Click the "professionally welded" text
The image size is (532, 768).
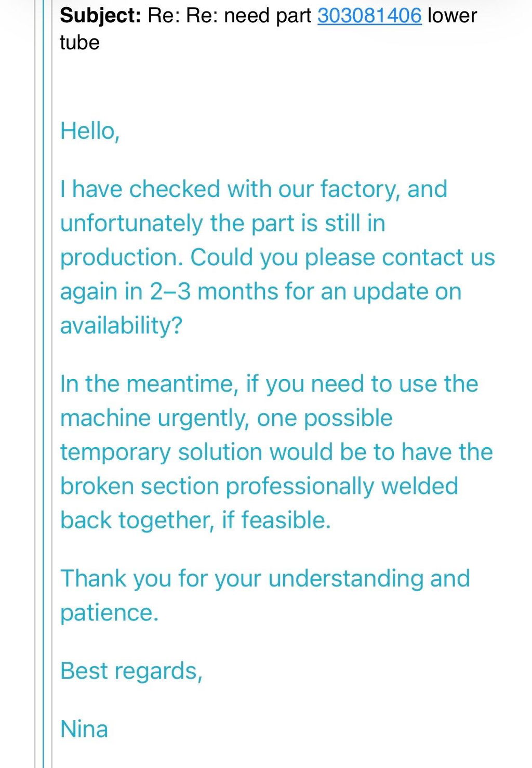342,487
